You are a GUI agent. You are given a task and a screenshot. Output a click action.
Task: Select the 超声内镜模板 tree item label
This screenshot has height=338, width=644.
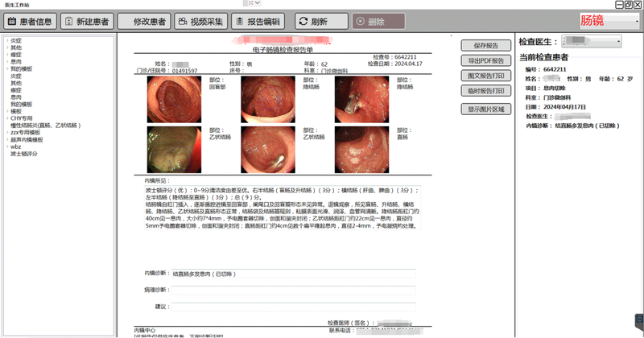point(27,140)
